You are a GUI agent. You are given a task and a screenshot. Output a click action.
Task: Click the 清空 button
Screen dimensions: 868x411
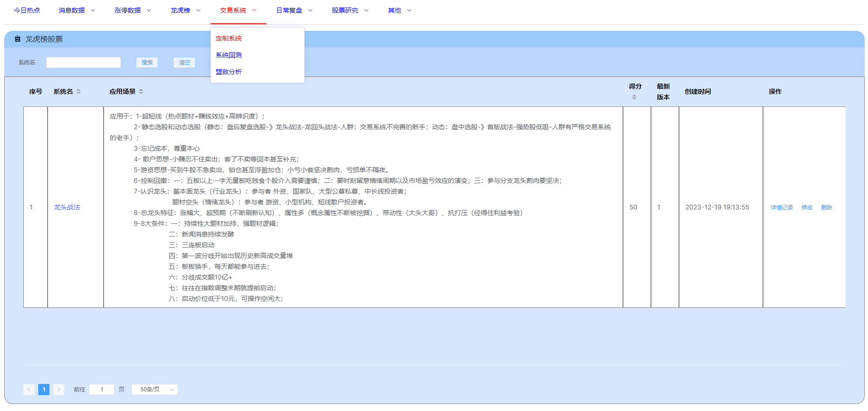184,63
